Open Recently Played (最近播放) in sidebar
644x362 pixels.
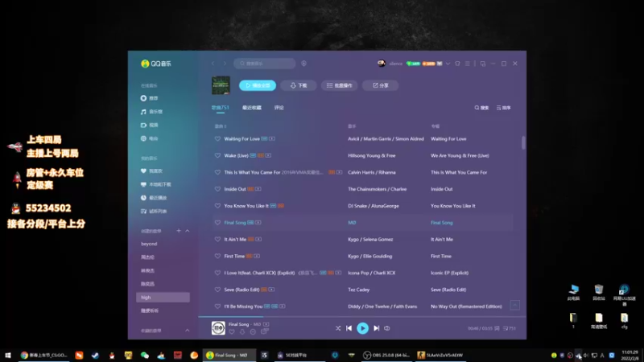[153, 198]
